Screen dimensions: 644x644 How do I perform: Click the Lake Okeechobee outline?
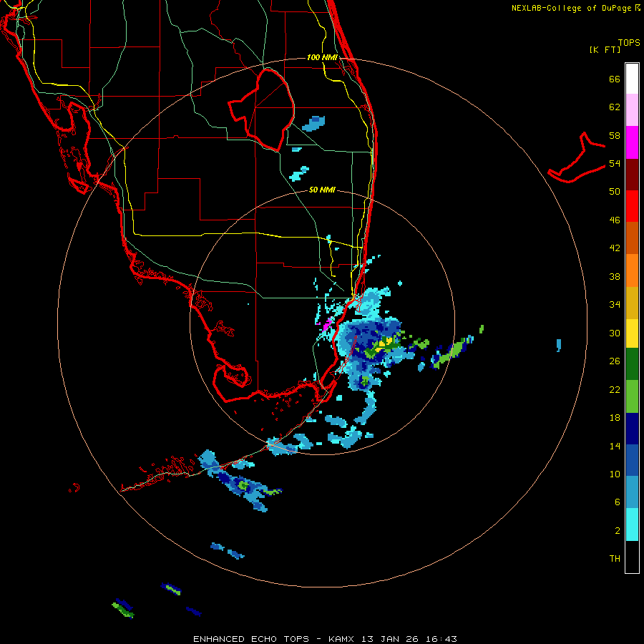[x=262, y=110]
